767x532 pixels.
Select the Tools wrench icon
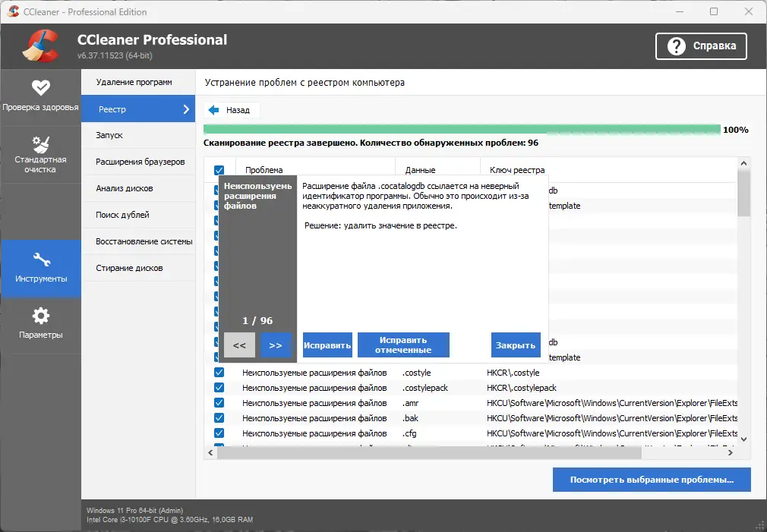(x=41, y=260)
